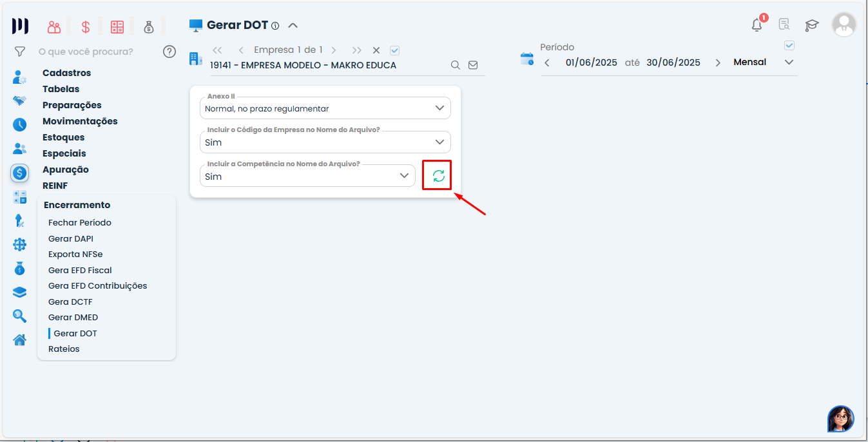This screenshot has height=442, width=868.
Task: Click the filter funnel icon
Action: pos(20,52)
